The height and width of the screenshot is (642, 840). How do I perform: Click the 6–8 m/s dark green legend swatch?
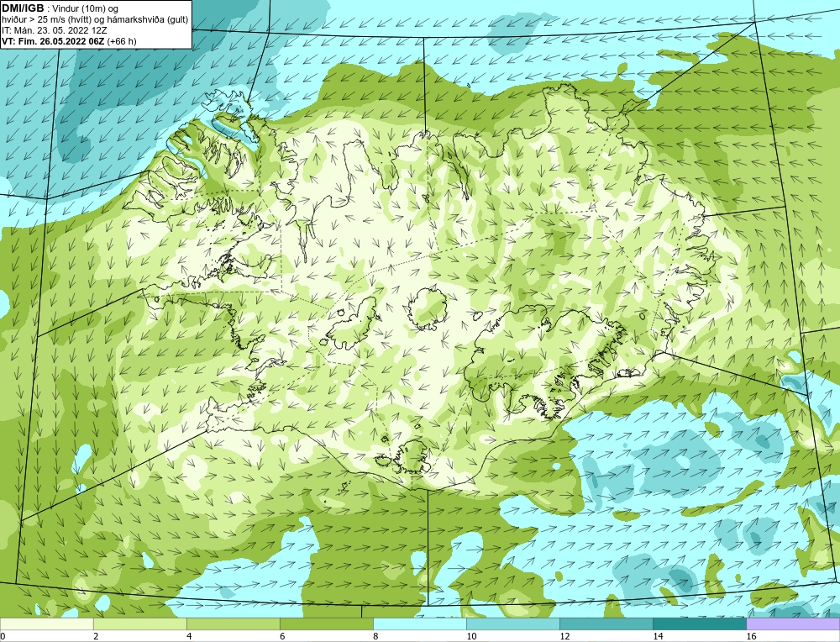click(326, 624)
